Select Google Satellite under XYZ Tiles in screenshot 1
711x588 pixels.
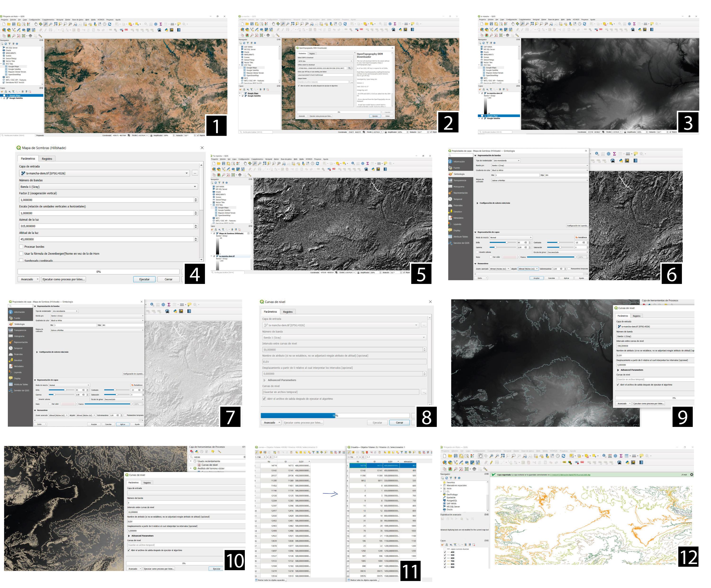pos(14,69)
